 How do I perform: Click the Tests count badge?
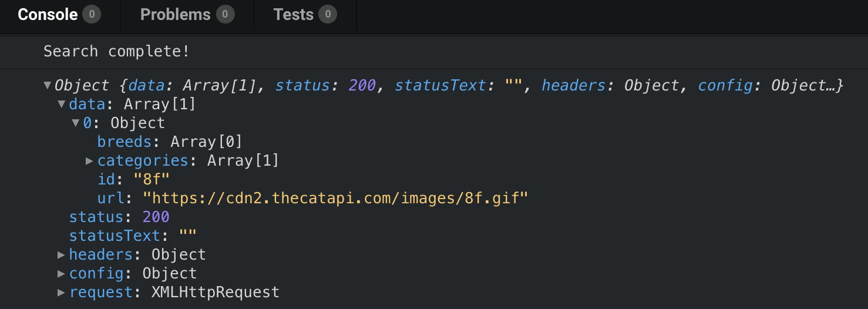coord(328,15)
